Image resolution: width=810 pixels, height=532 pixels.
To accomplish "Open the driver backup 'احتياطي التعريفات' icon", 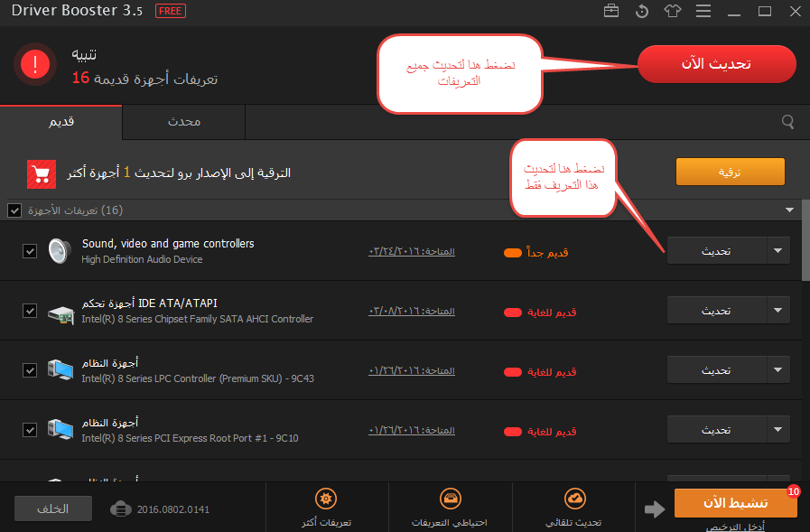I will 451,499.
